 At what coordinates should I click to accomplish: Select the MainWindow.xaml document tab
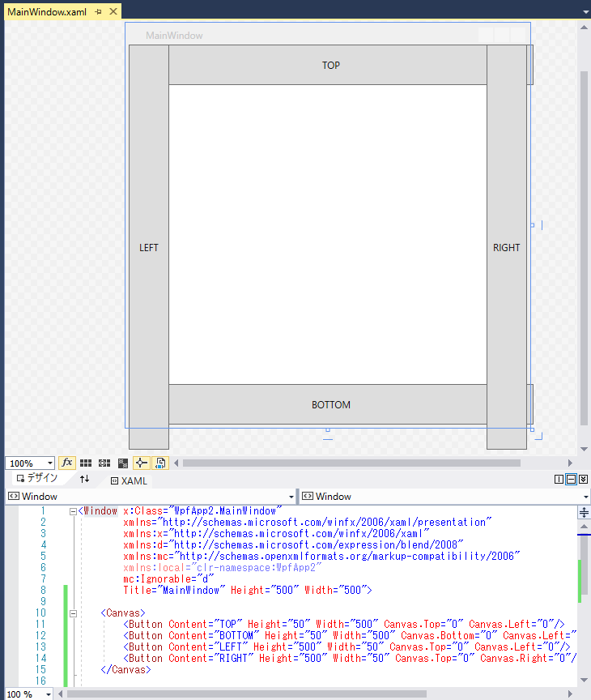pos(47,12)
